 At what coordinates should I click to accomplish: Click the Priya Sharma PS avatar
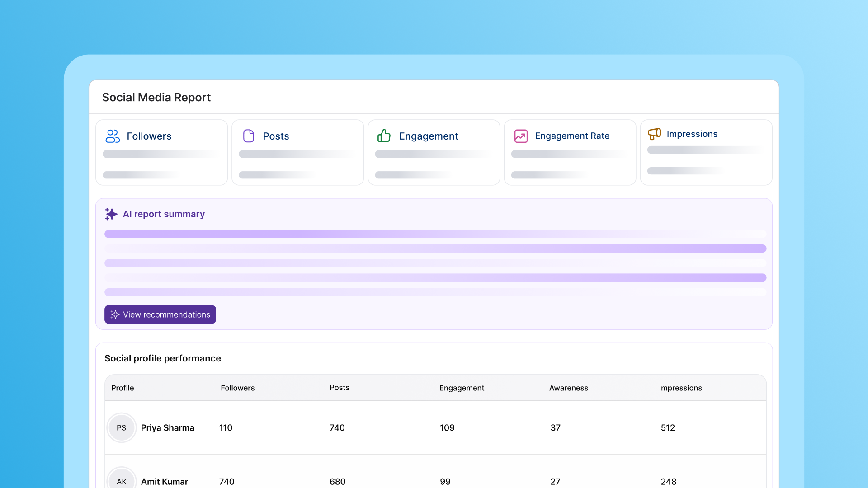tap(121, 428)
